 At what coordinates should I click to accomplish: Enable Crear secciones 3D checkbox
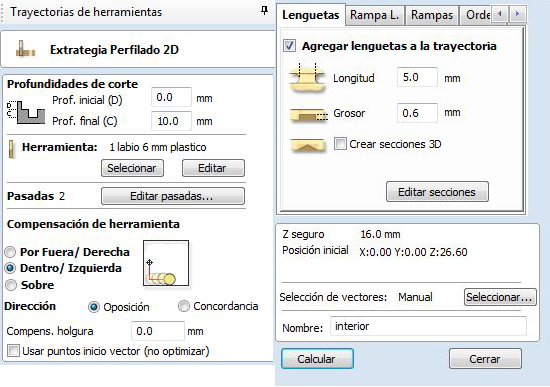(340, 144)
